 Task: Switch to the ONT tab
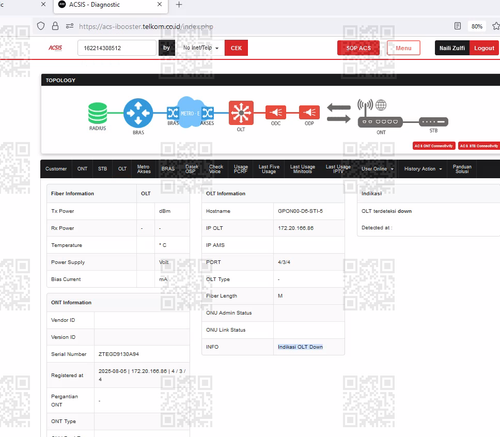[82, 169]
